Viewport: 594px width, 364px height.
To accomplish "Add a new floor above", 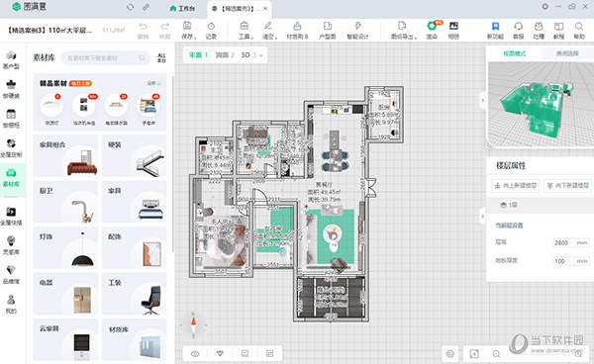I will pyautogui.click(x=515, y=186).
